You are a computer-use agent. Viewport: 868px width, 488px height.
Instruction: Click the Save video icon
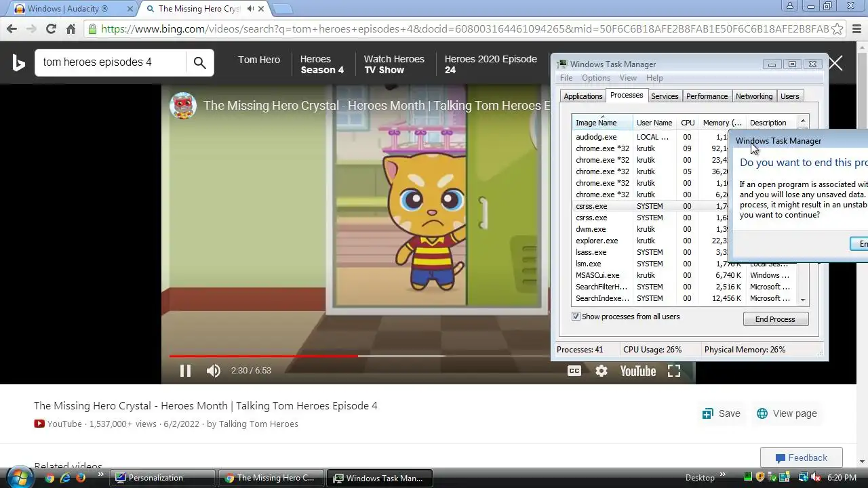(x=708, y=413)
